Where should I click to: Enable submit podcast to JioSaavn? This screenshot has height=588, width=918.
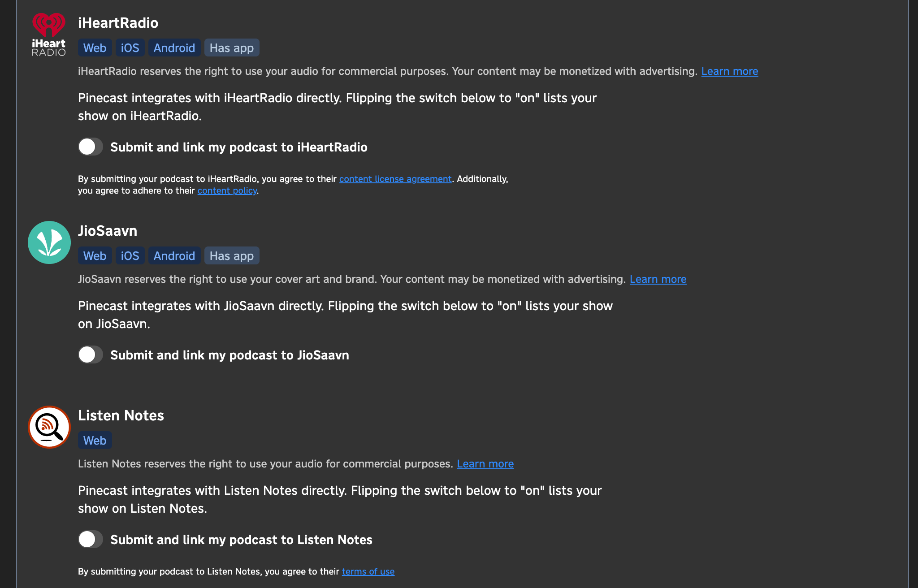[x=91, y=355]
